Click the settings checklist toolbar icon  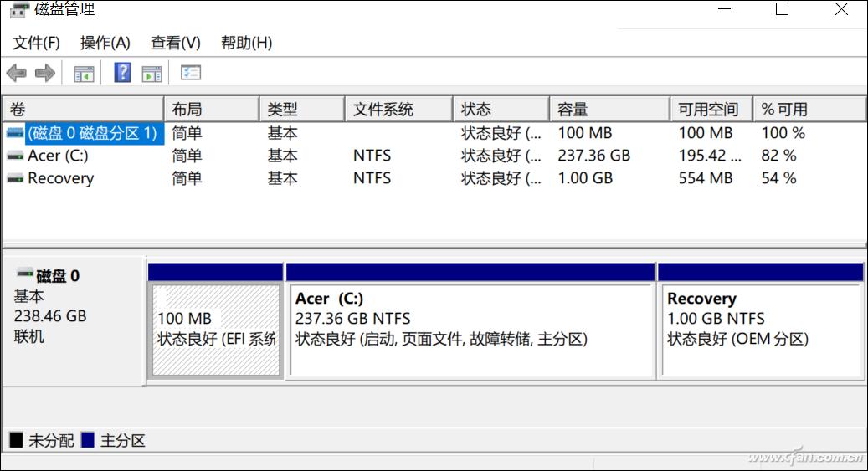coord(191,74)
